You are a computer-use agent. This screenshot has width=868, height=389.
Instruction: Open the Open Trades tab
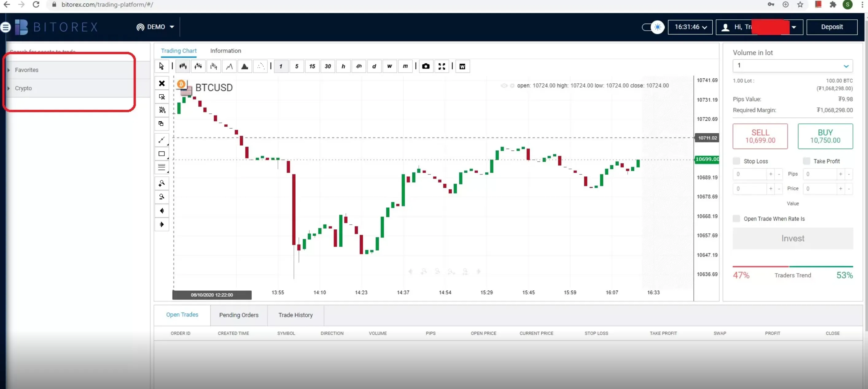(x=182, y=315)
